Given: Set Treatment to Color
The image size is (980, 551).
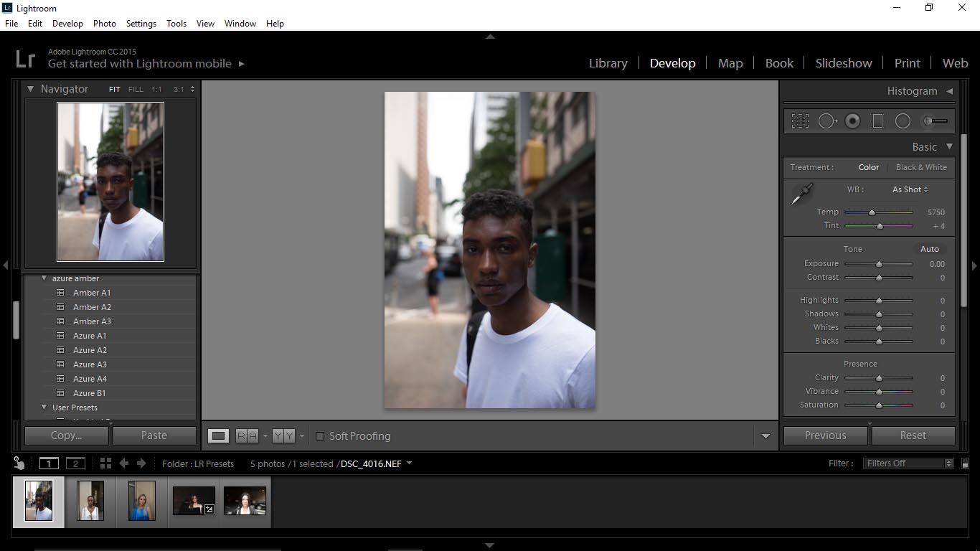Looking at the screenshot, I should tap(868, 167).
